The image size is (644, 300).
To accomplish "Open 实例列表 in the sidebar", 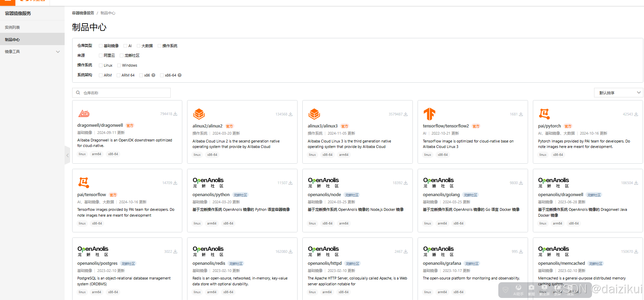I will click(x=12, y=27).
